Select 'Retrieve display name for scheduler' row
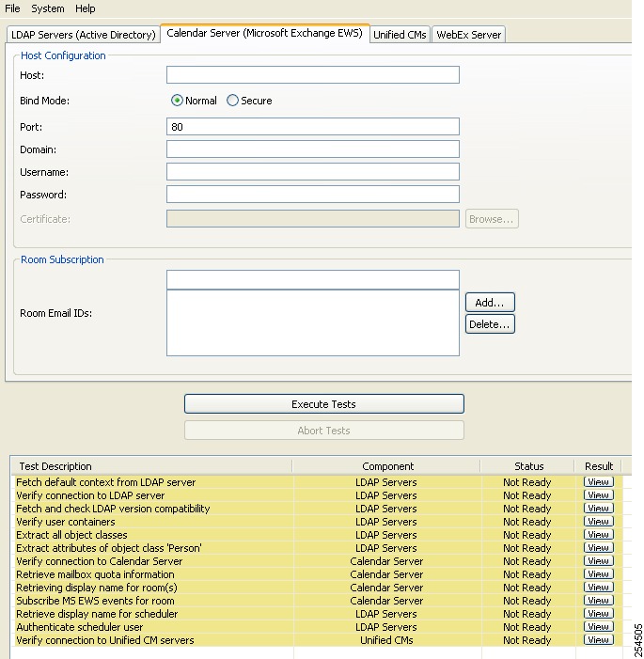Viewport: 644px width, 659px height. pyautogui.click(x=97, y=614)
